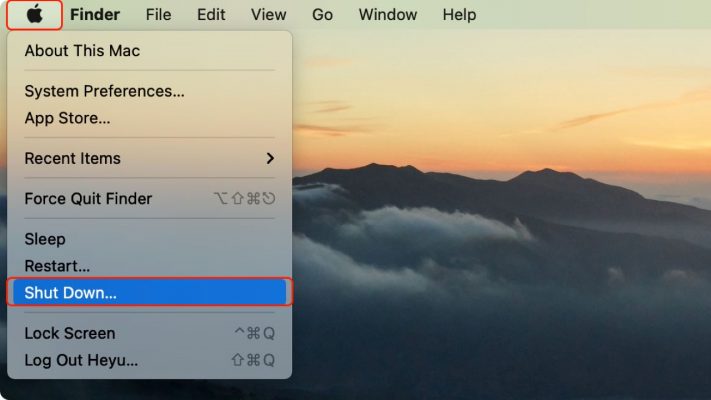
Task: Put the Mac to Sleep
Action: click(x=45, y=239)
